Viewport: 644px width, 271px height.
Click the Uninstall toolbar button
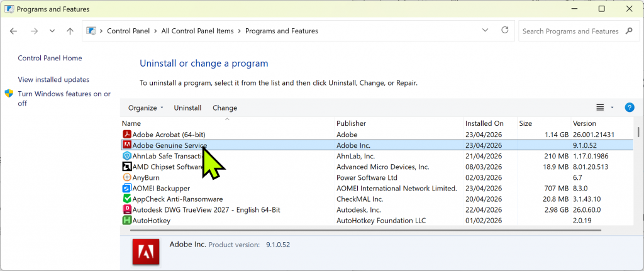[187, 108]
